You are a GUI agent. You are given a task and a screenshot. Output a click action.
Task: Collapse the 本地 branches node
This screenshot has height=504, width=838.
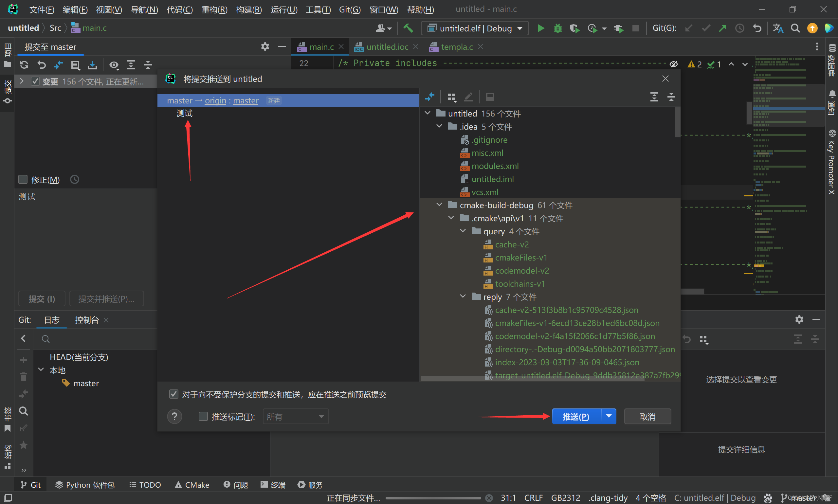[x=41, y=370]
